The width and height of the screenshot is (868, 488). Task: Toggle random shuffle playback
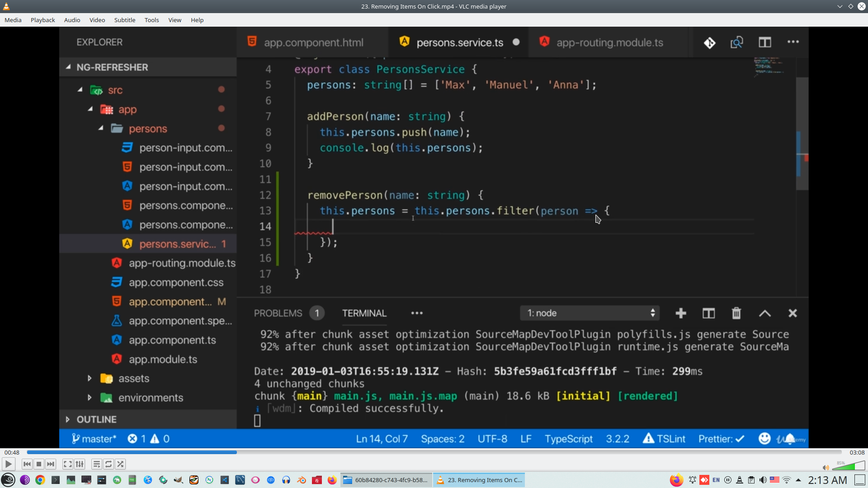(120, 464)
